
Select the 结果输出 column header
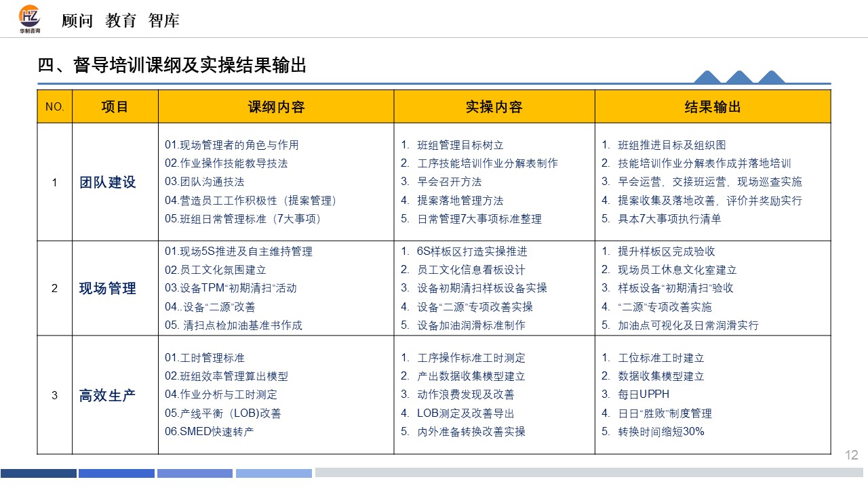[713, 106]
